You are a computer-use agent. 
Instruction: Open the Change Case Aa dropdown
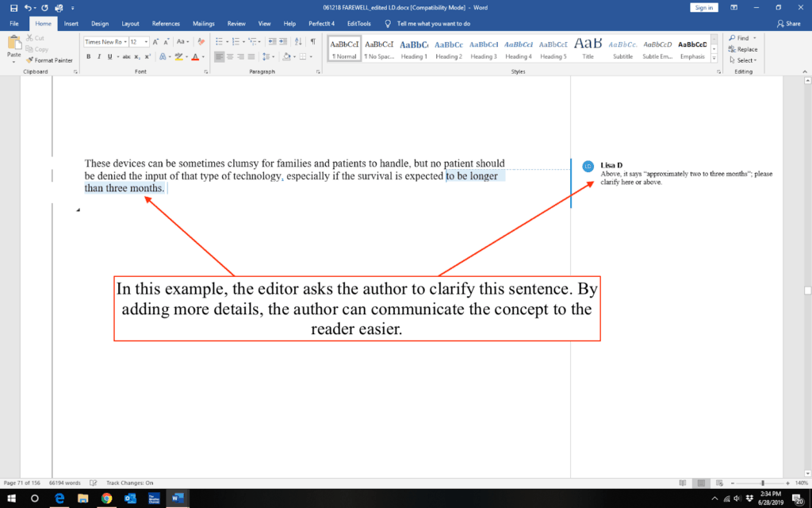pos(183,41)
